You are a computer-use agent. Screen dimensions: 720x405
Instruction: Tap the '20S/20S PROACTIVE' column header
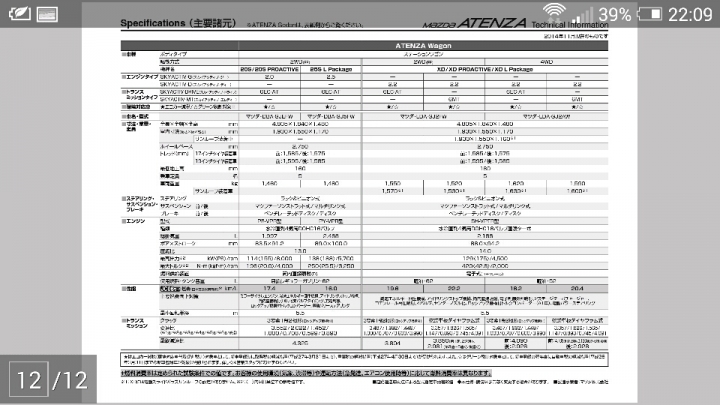tap(270, 69)
